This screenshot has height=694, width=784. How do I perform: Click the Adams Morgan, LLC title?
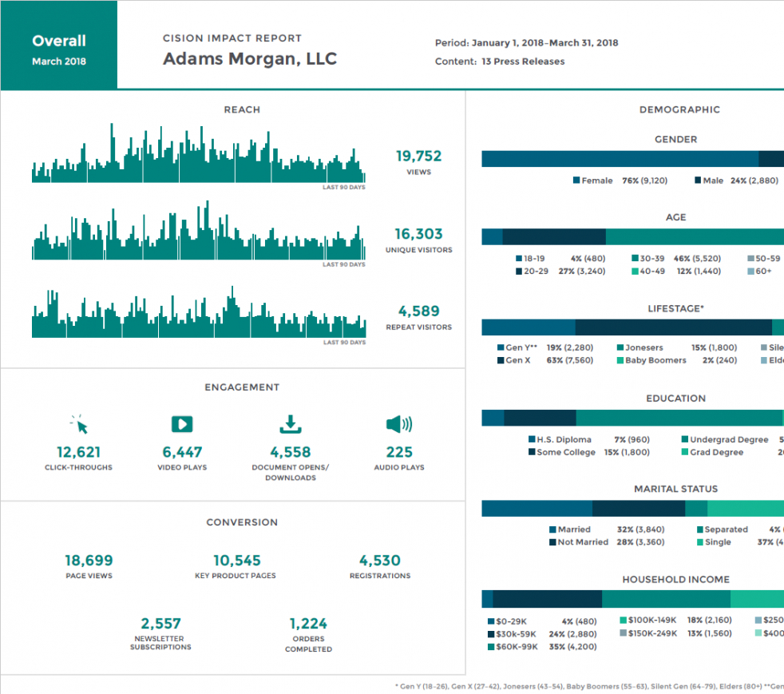point(250,58)
